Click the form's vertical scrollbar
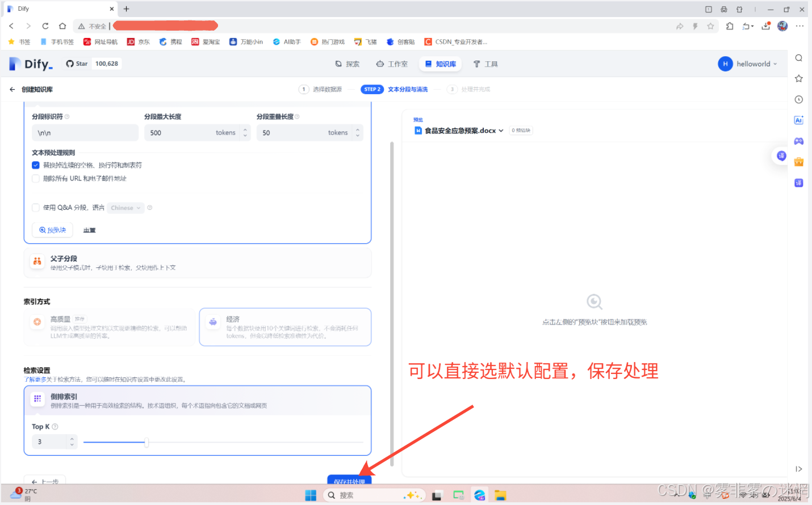This screenshot has height=505, width=812. (x=392, y=304)
